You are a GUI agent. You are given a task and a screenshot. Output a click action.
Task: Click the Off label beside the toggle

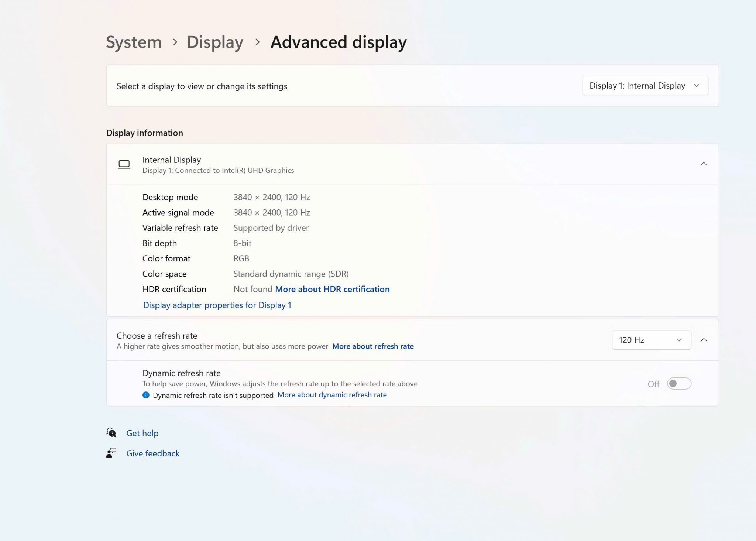653,384
